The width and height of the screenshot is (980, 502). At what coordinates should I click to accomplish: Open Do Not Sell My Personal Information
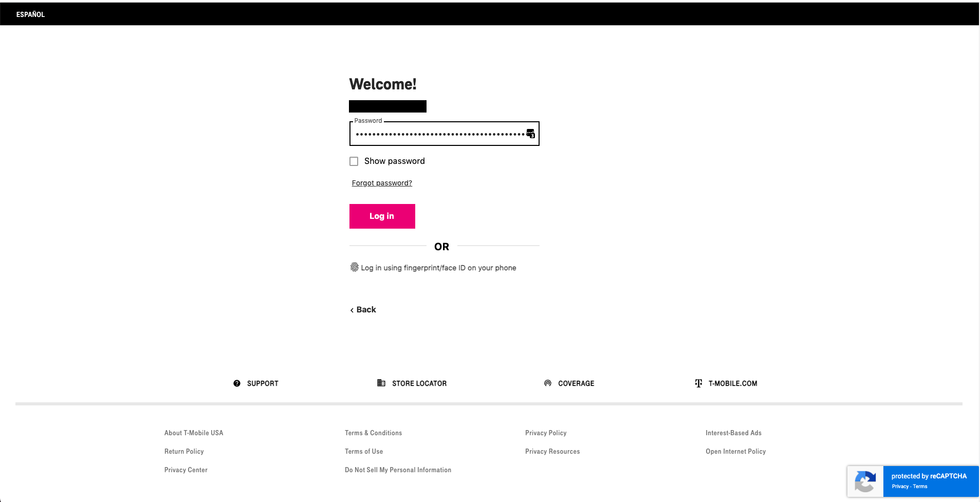click(x=398, y=470)
